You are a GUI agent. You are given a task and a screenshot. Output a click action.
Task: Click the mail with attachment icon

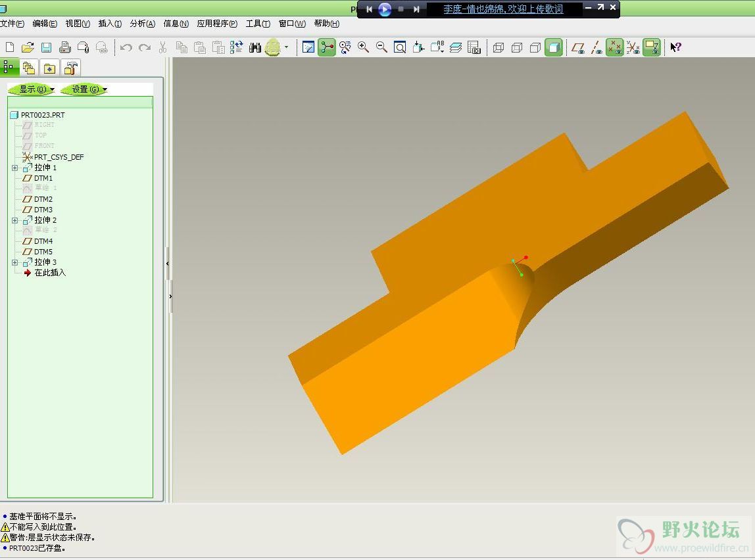coord(83,47)
